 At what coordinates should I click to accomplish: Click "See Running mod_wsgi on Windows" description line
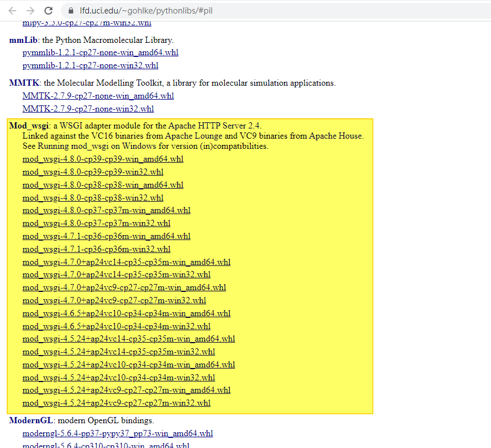145,146
